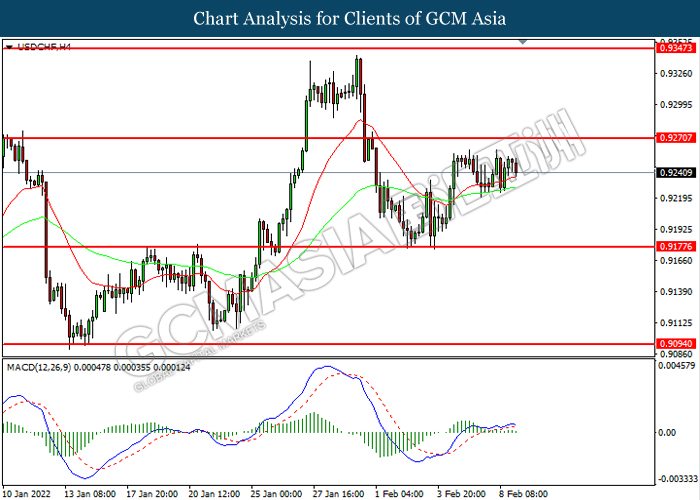Image resolution: width=700 pixels, height=500 pixels.
Task: Click the chart shift triangle marker at top
Action: (x=523, y=42)
